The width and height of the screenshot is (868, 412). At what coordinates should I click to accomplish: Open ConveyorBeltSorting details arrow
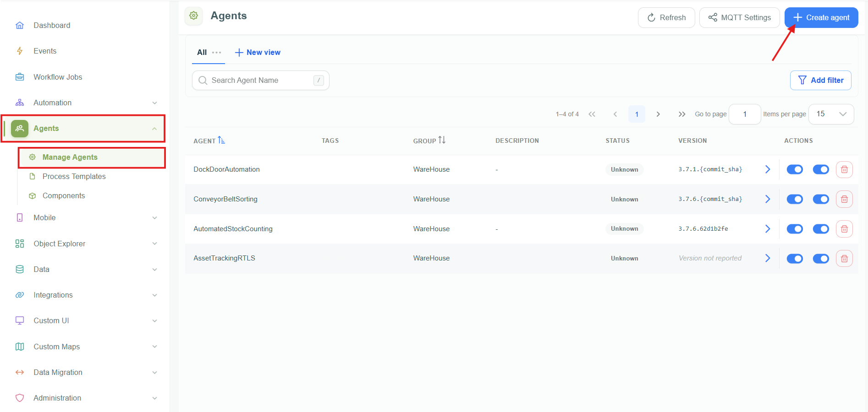(x=768, y=199)
